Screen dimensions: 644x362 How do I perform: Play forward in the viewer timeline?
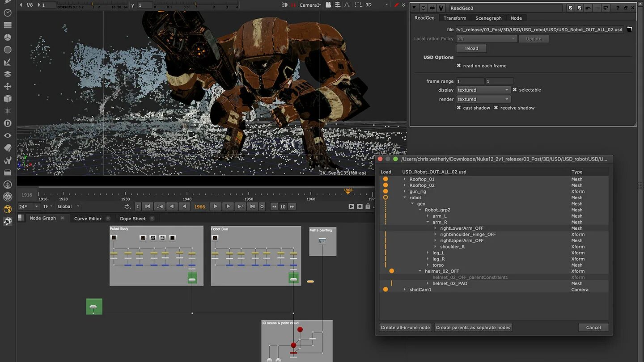(x=216, y=206)
